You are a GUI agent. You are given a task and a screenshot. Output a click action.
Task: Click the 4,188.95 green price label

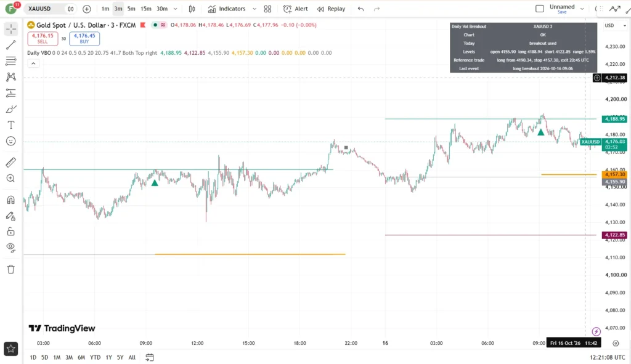click(x=614, y=119)
